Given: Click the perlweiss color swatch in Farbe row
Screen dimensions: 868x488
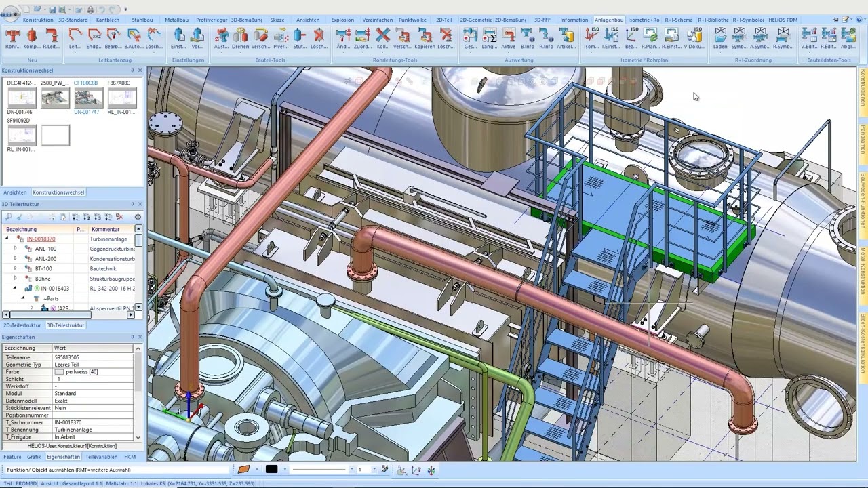Looking at the screenshot, I should 59,372.
